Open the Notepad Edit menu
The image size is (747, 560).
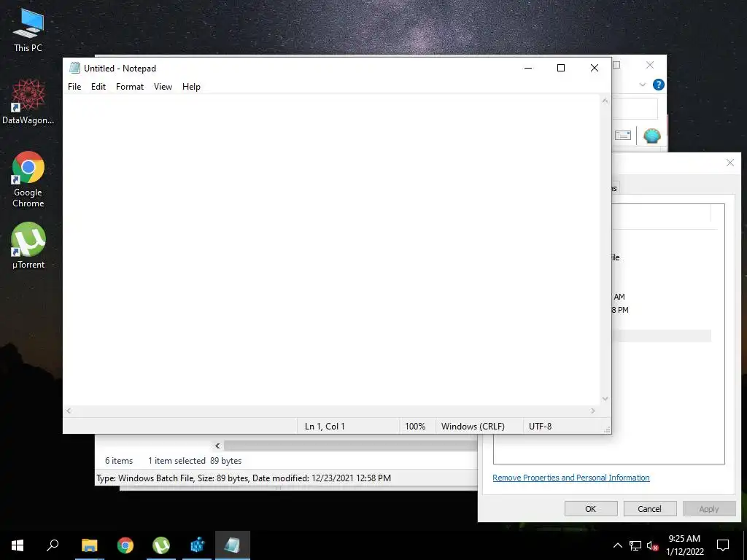pos(98,87)
